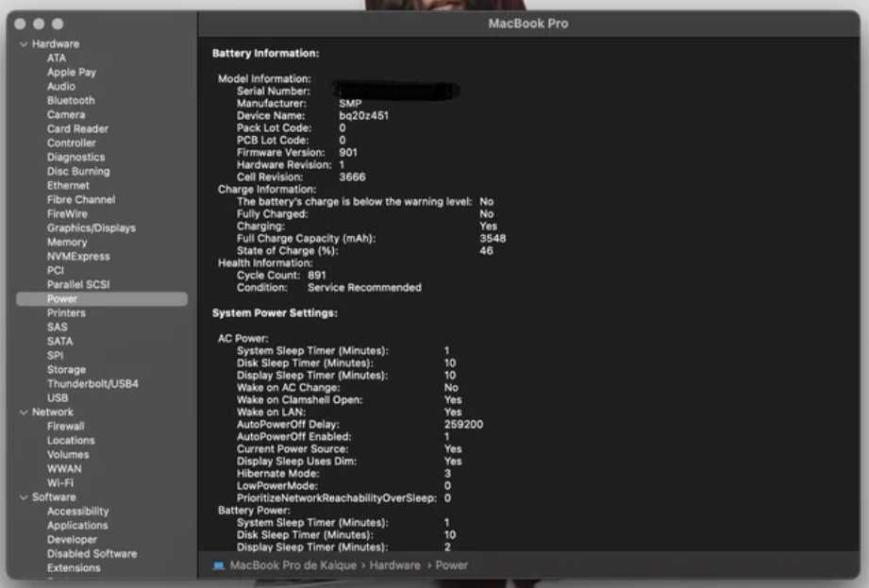Image resolution: width=869 pixels, height=588 pixels.
Task: Click the Service Recommended condition text
Action: tap(364, 288)
